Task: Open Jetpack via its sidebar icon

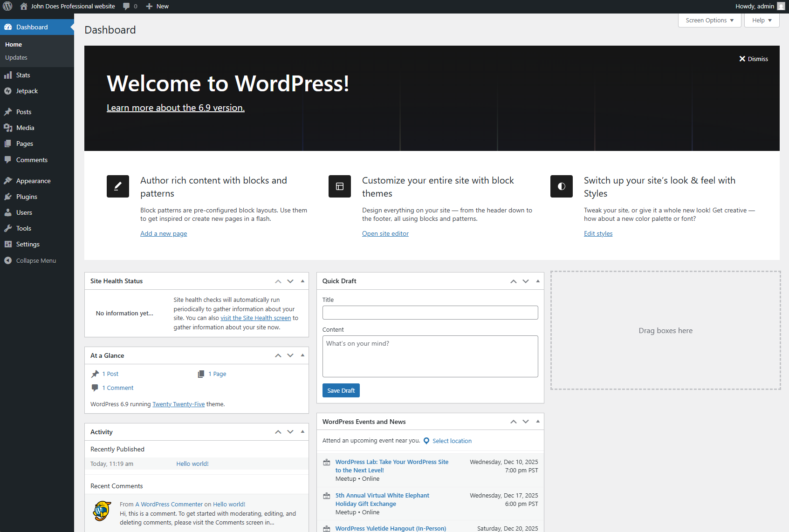Action: 9,91
